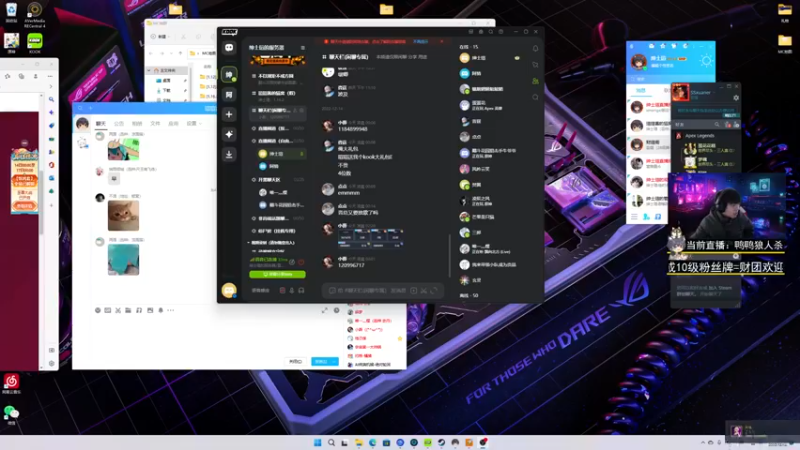Dismiss the red banner at top of KOOK
The image size is (800, 450).
(442, 41)
